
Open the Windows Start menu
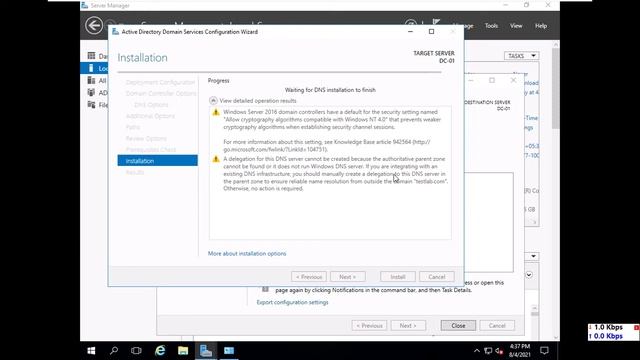[91, 351]
